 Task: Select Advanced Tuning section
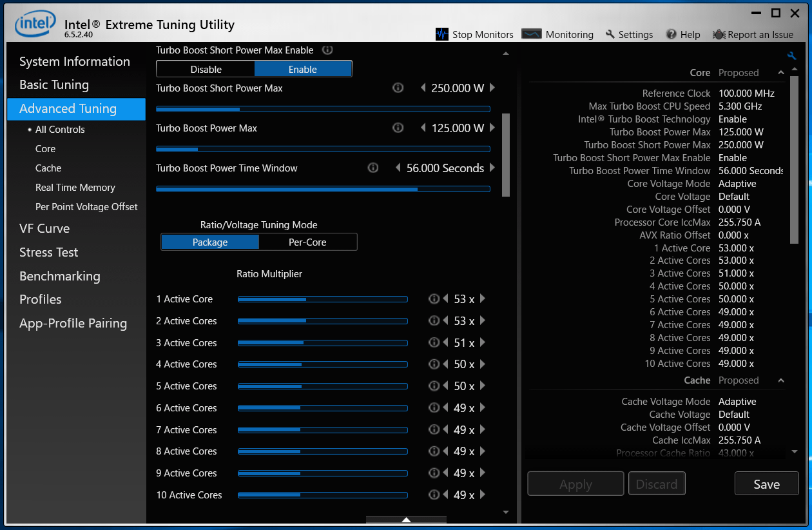(76, 108)
